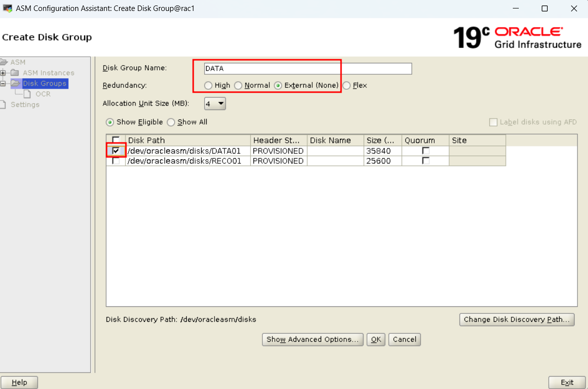Click PROVISIONED status in DATA01 row
The height and width of the screenshot is (389, 588).
[279, 151]
